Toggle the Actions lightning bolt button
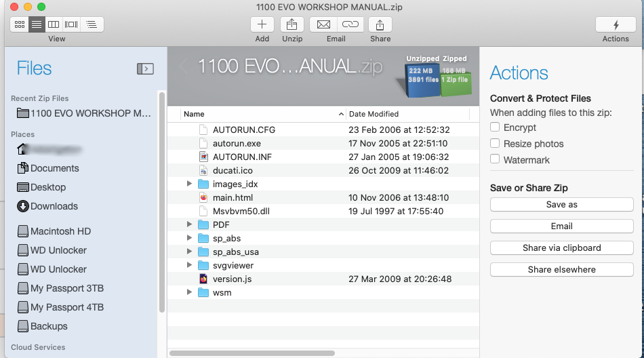 pos(616,24)
